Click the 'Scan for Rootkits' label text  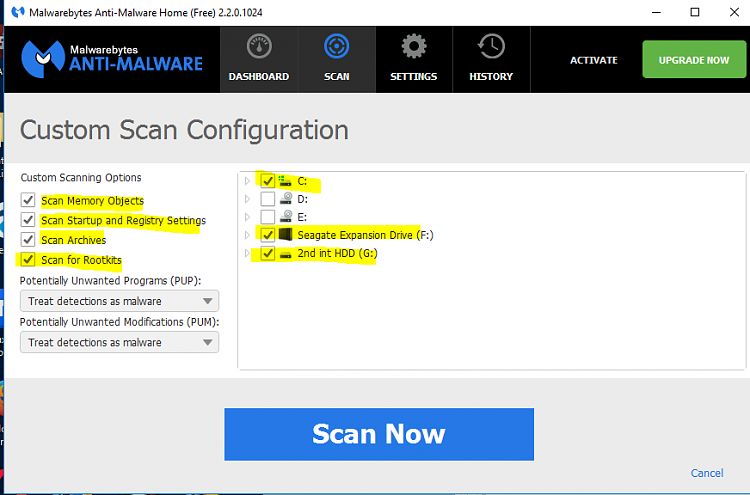coord(81,260)
